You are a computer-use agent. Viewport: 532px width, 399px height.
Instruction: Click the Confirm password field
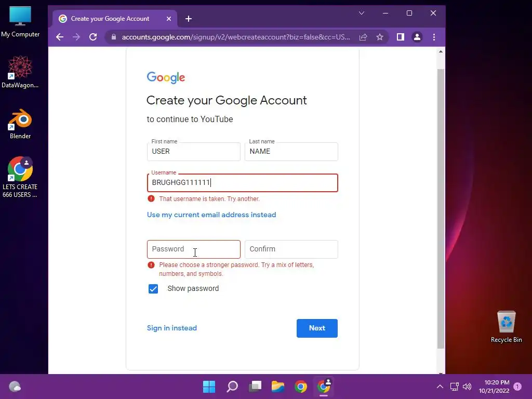click(291, 249)
